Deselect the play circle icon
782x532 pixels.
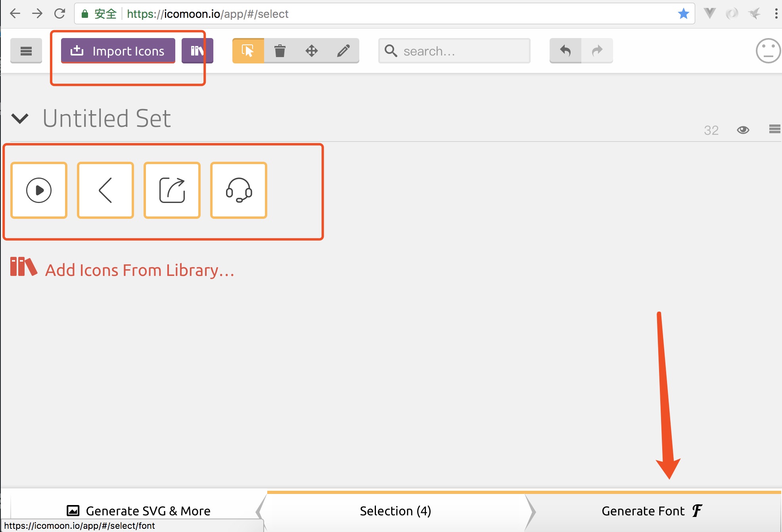39,190
